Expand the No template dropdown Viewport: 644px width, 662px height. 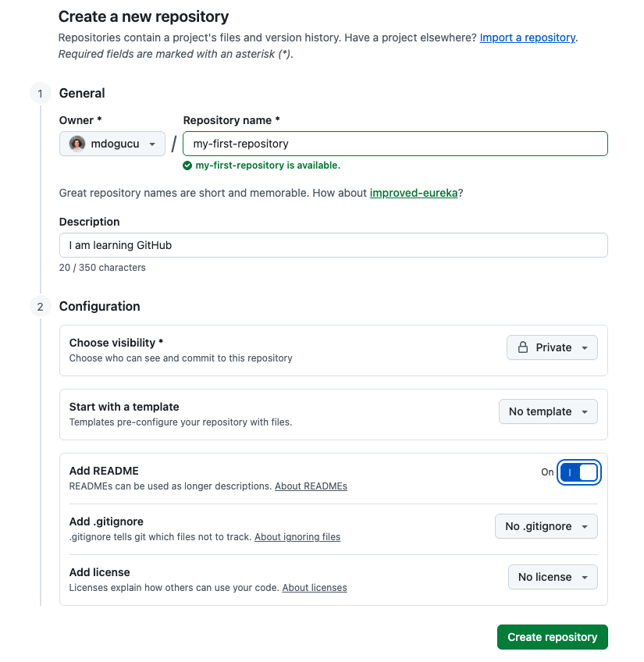click(548, 411)
